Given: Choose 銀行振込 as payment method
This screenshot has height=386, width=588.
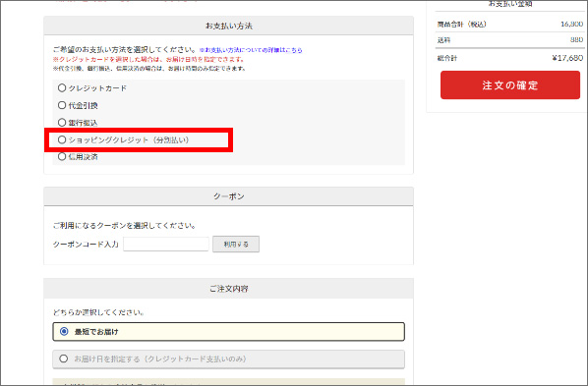Looking at the screenshot, I should [62, 123].
